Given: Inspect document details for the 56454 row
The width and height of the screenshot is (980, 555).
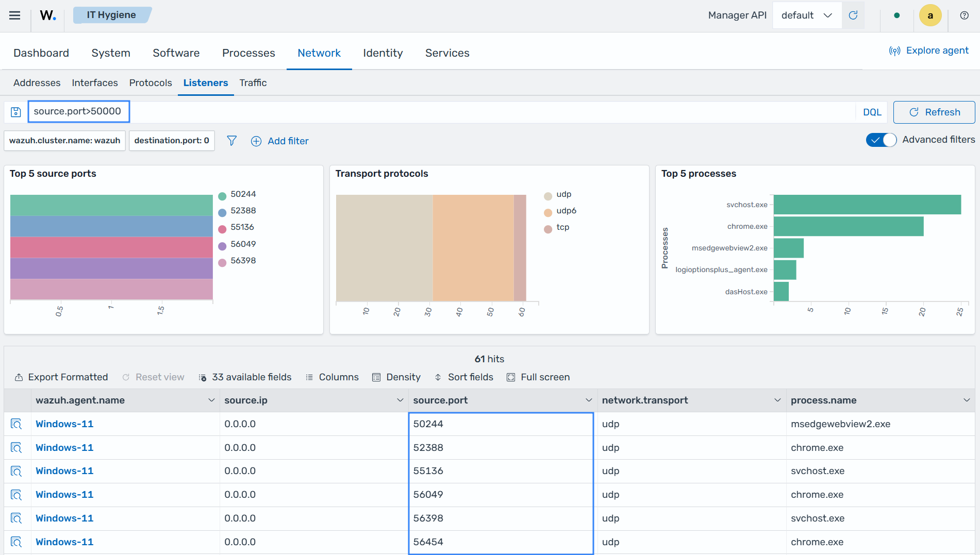Looking at the screenshot, I should tap(16, 542).
